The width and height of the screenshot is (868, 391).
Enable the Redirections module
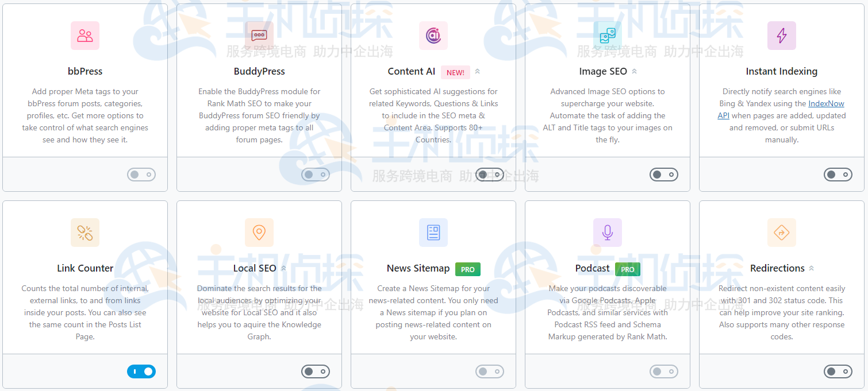tap(838, 371)
